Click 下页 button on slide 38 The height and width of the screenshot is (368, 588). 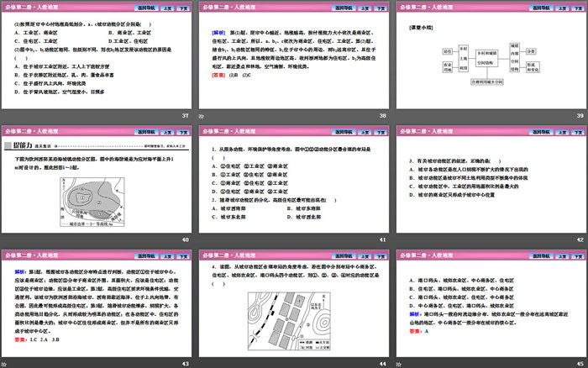pos(381,8)
